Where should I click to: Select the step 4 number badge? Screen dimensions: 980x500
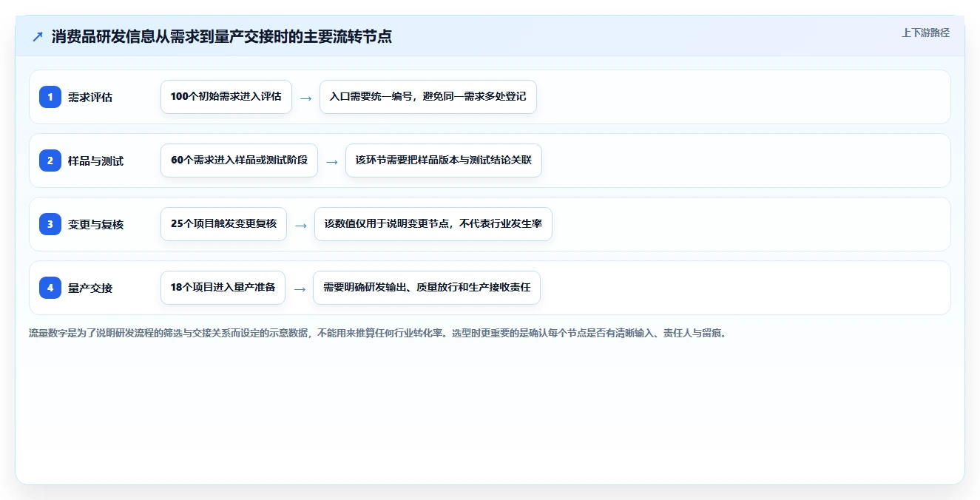[x=50, y=288]
